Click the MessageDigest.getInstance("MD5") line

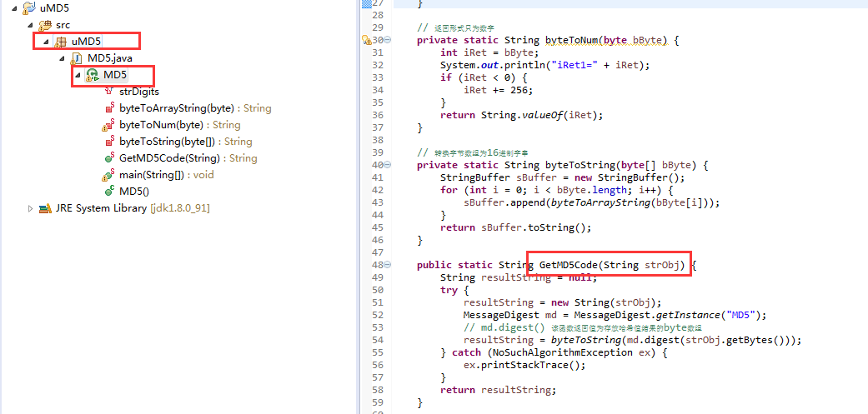pos(615,315)
